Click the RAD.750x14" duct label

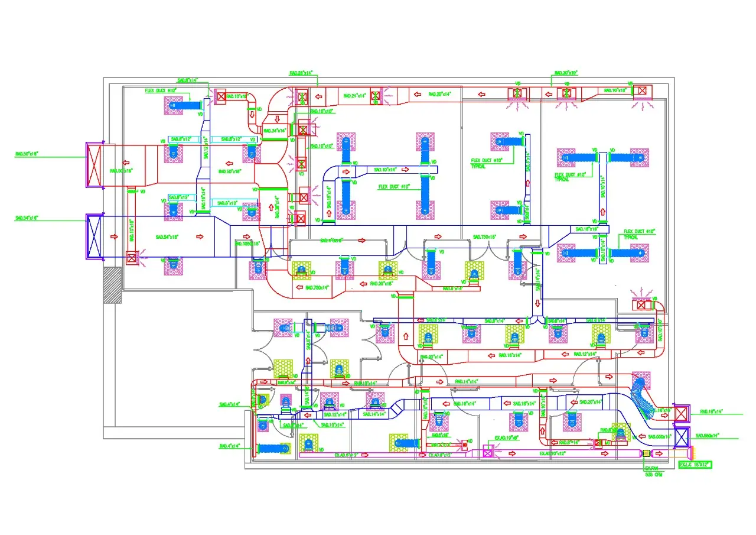click(317, 288)
